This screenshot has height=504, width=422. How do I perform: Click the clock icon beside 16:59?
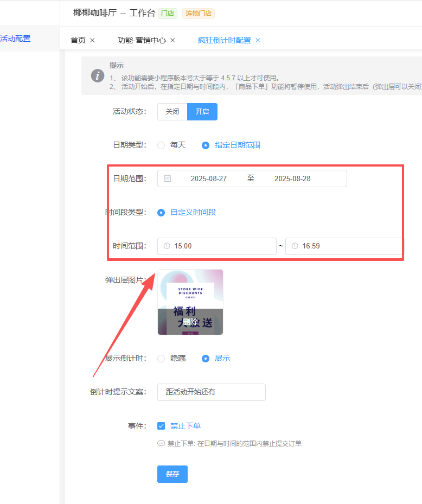point(295,246)
